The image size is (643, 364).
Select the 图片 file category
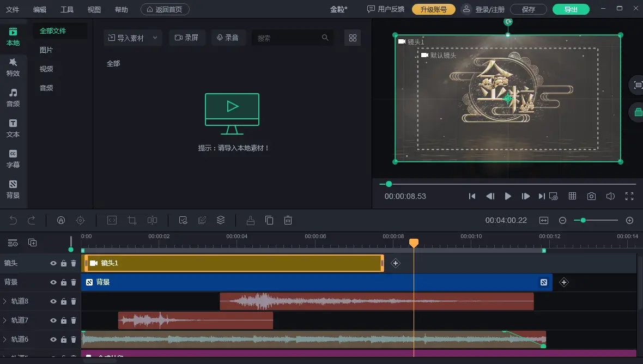pos(46,50)
